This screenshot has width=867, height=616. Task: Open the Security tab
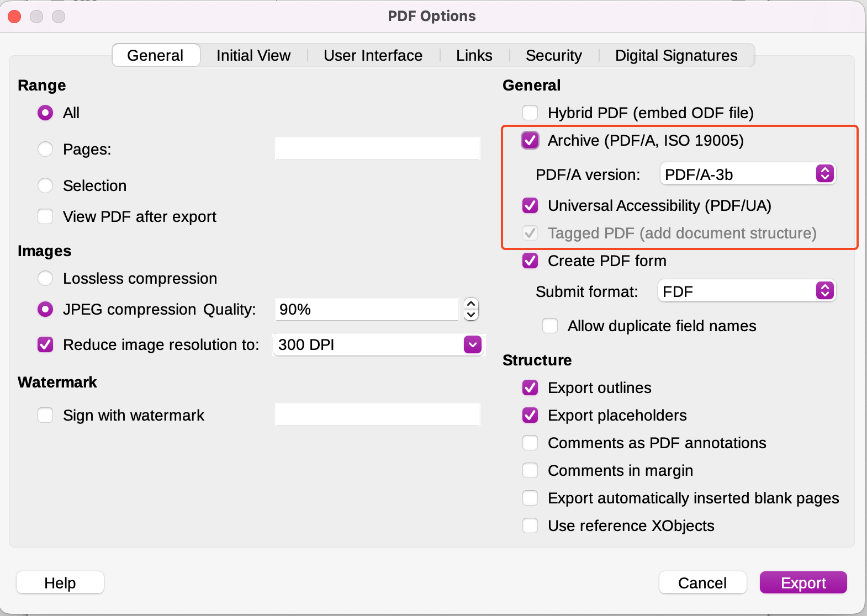553,55
